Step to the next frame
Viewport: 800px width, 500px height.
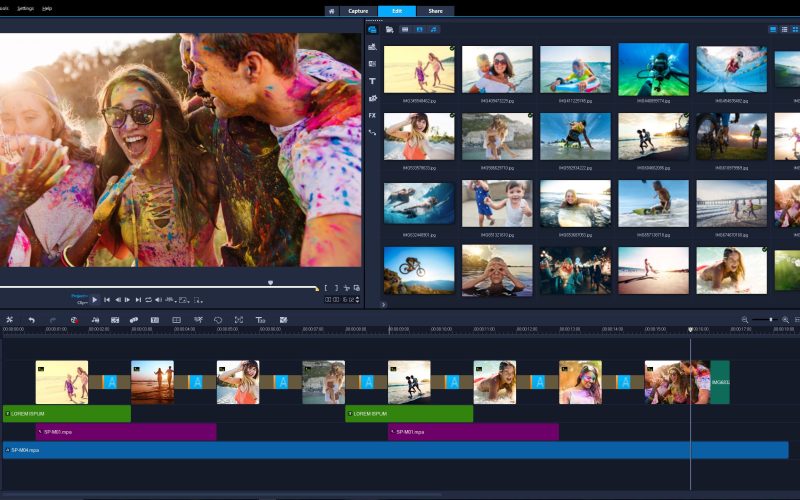(128, 299)
